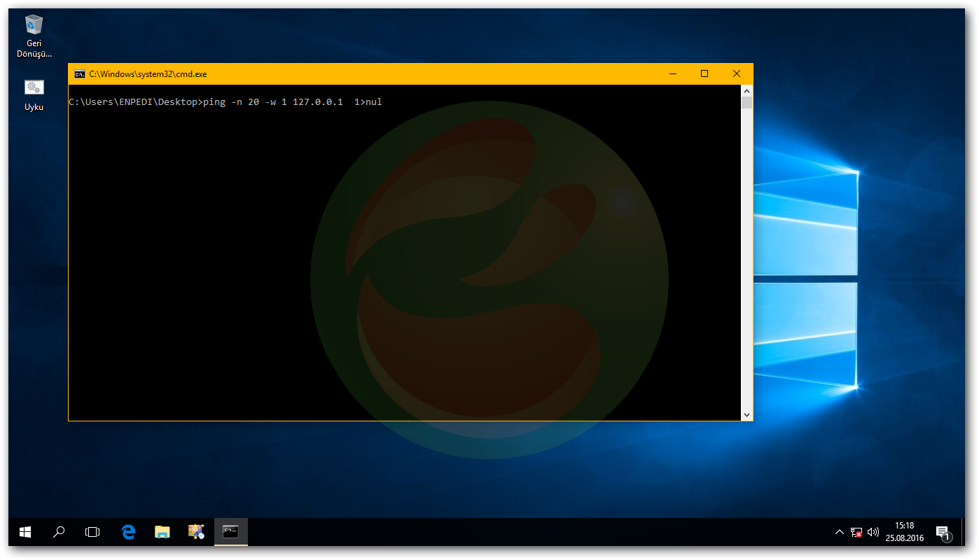The image size is (979, 560).
Task: Close the cmd.exe window
Action: [737, 74]
